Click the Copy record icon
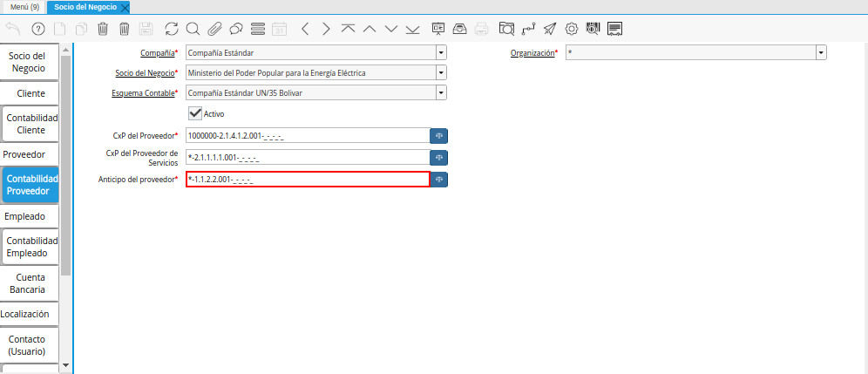The image size is (868, 374). coord(81,29)
